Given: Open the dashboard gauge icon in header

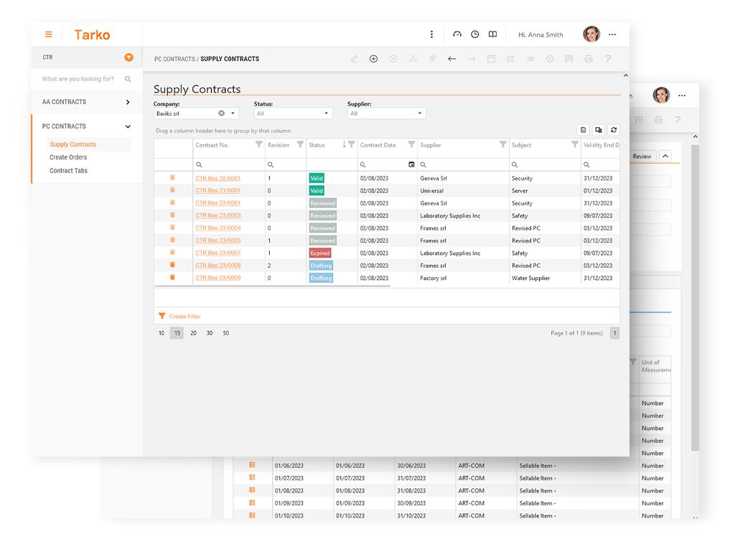Looking at the screenshot, I should [457, 34].
